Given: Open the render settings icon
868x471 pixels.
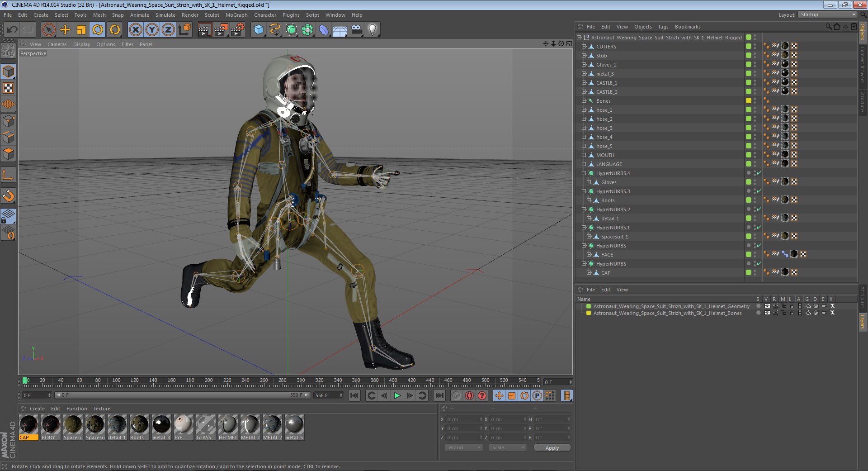Looking at the screenshot, I should click(238, 30).
